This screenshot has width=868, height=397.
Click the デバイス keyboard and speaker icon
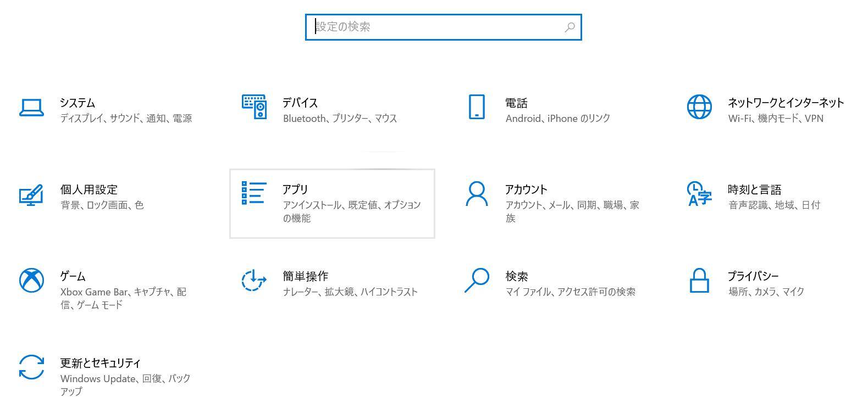point(254,107)
